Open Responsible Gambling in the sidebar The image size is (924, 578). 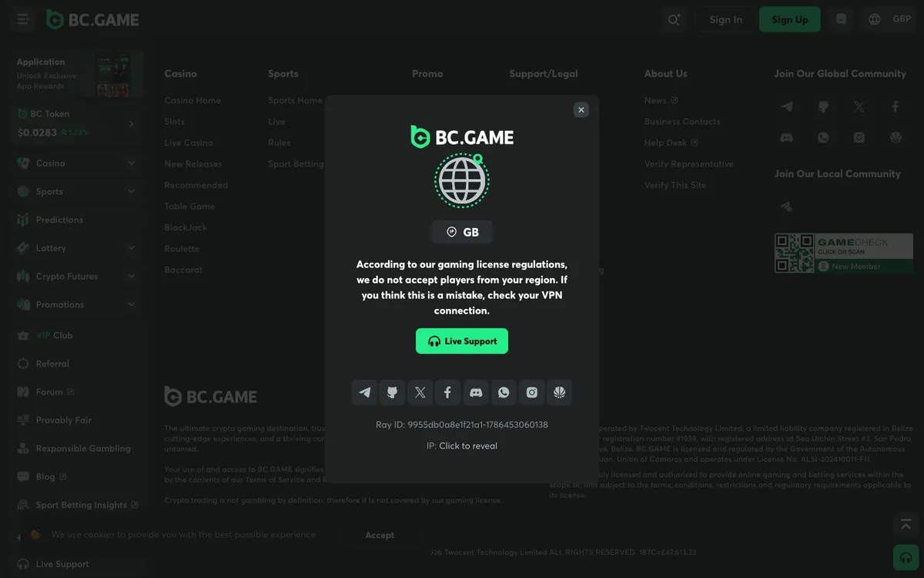point(78,449)
